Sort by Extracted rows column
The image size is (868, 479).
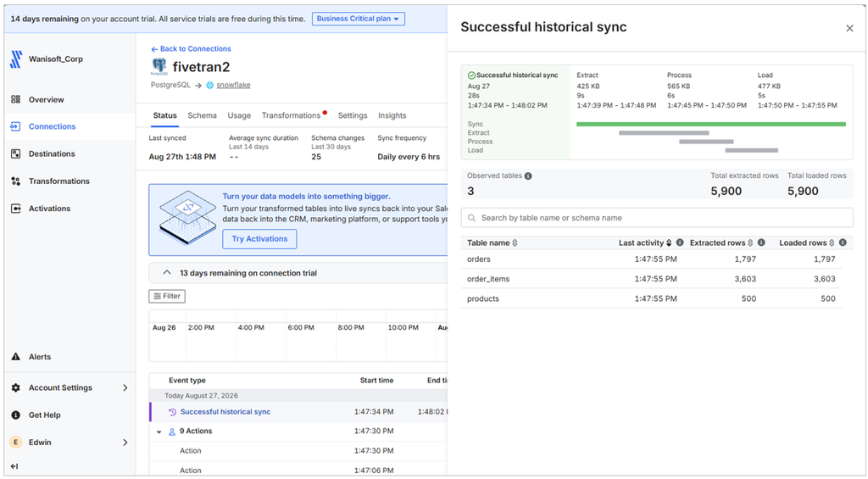click(x=750, y=243)
